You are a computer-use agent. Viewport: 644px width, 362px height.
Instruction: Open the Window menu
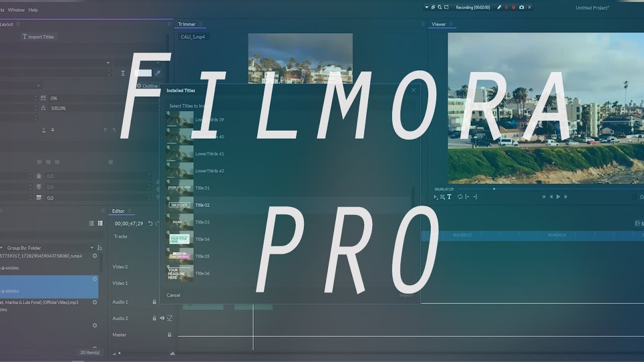point(16,10)
